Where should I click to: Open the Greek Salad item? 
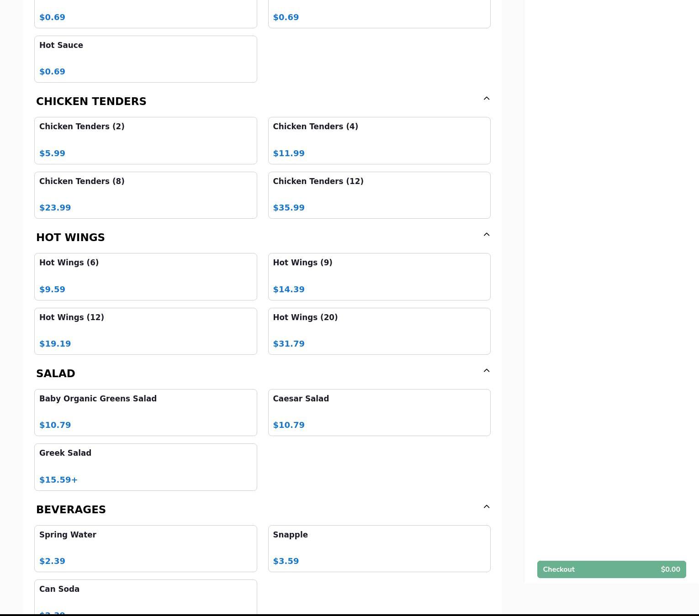point(146,467)
